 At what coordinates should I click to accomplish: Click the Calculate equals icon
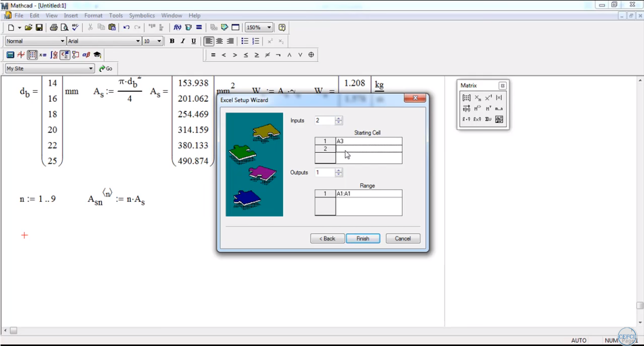(x=199, y=28)
